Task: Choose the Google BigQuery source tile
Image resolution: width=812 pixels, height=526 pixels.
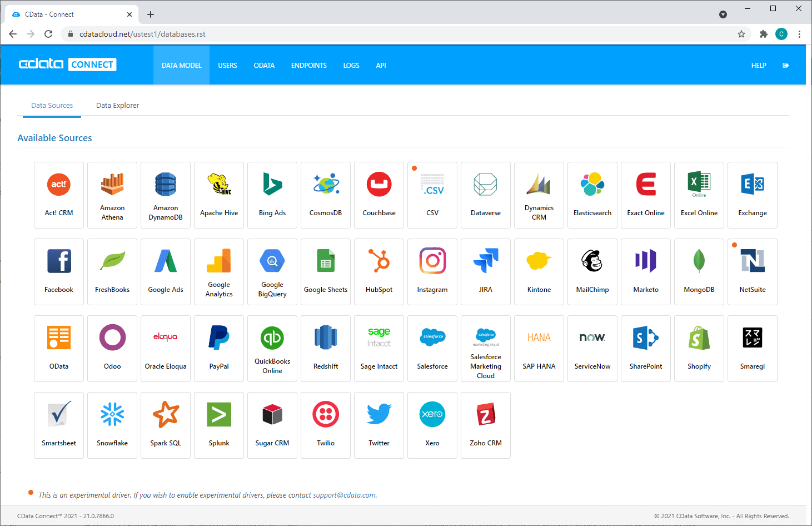Action: (x=272, y=271)
